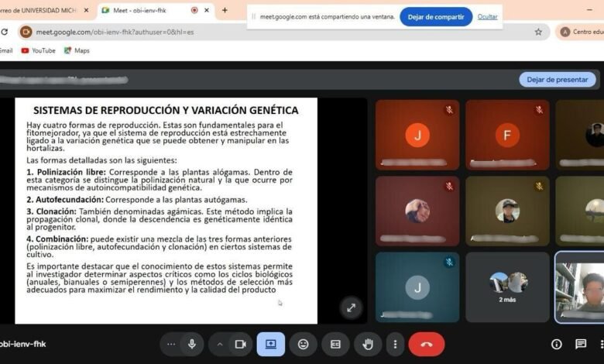
Task: Stop presenting with the highlighted screen share button
Action: pyautogui.click(x=271, y=344)
